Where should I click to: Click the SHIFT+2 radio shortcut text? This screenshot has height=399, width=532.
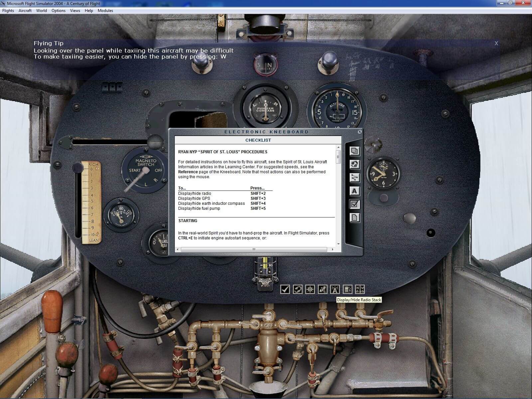click(258, 194)
